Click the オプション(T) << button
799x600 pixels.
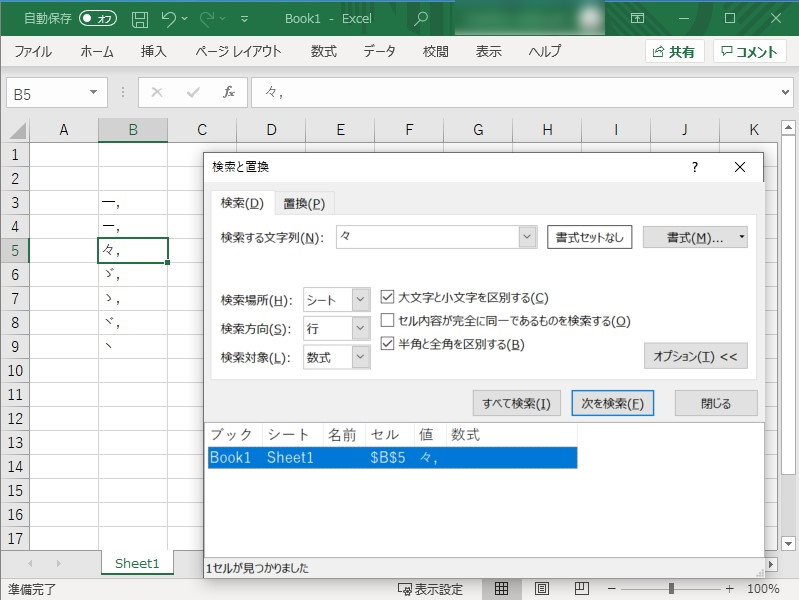696,356
